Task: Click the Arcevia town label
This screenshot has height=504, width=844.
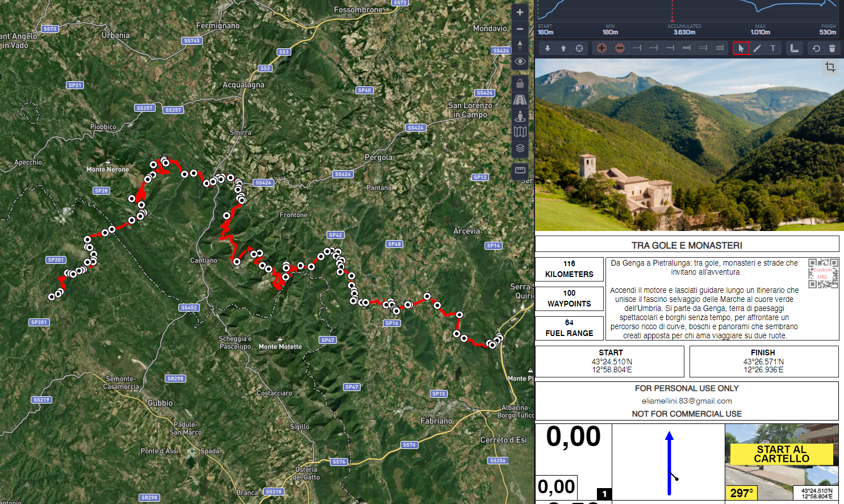Action: pyautogui.click(x=466, y=231)
